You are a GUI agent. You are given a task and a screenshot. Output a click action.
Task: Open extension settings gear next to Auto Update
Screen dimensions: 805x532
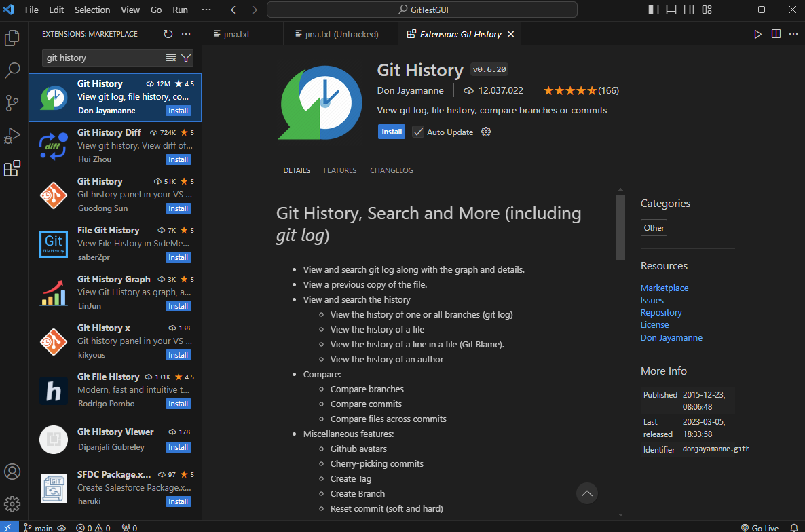pyautogui.click(x=486, y=132)
